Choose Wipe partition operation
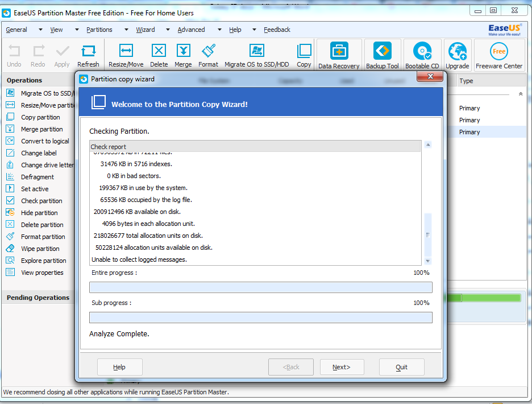The height and width of the screenshot is (404, 532). click(40, 249)
